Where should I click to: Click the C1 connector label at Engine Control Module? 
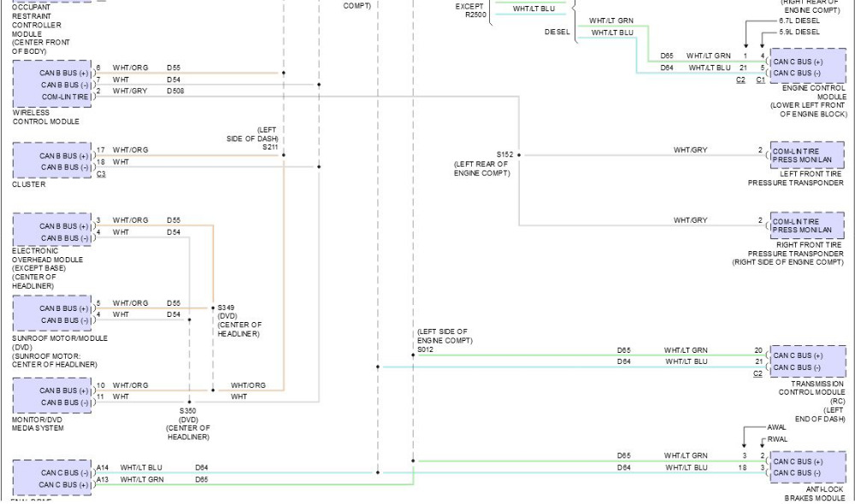tap(760, 79)
